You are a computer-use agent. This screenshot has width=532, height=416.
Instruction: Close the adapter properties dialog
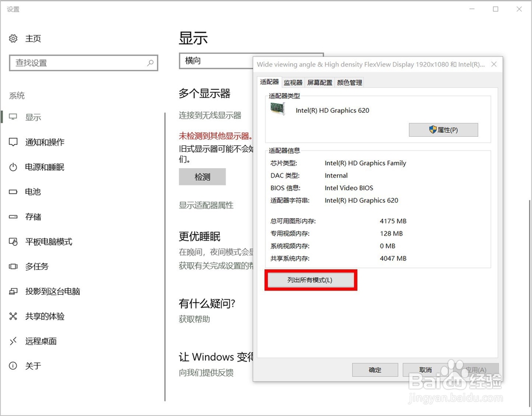[x=494, y=64]
